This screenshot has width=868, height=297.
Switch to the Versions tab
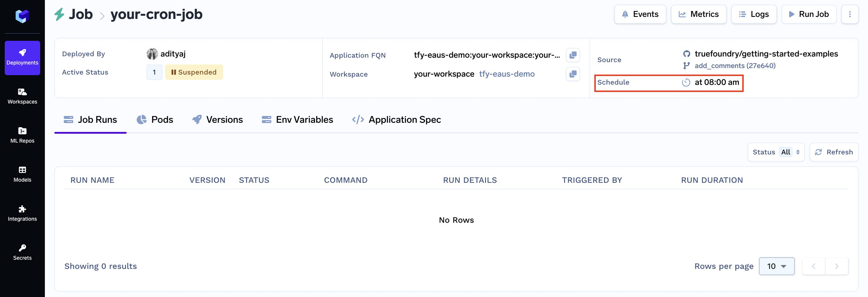coord(217,120)
